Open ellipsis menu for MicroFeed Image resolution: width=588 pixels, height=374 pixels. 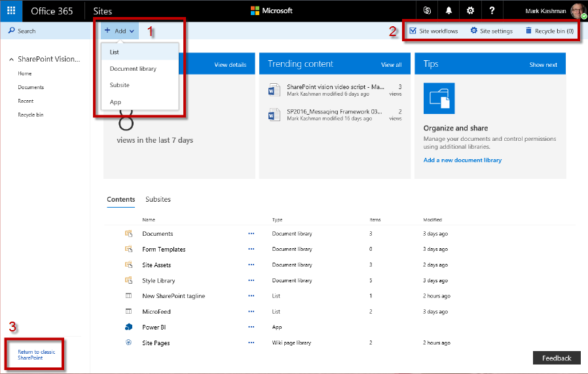click(x=251, y=311)
